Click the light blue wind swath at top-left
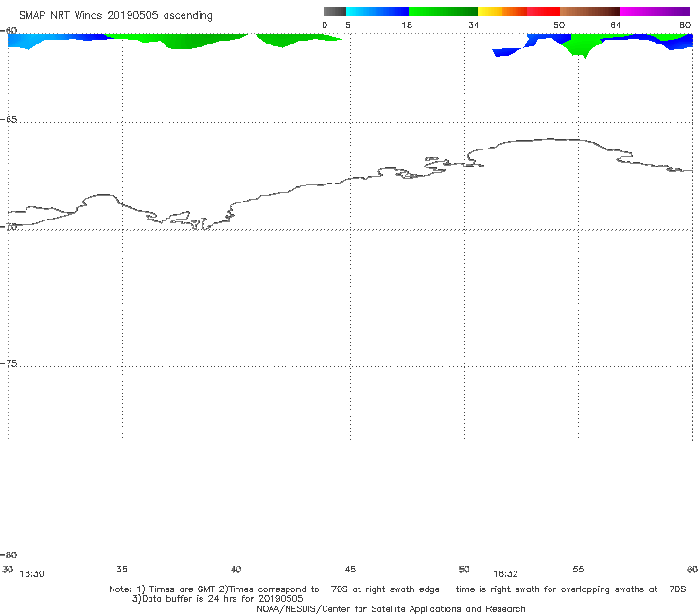This screenshot has height=615, width=700. click(26, 41)
